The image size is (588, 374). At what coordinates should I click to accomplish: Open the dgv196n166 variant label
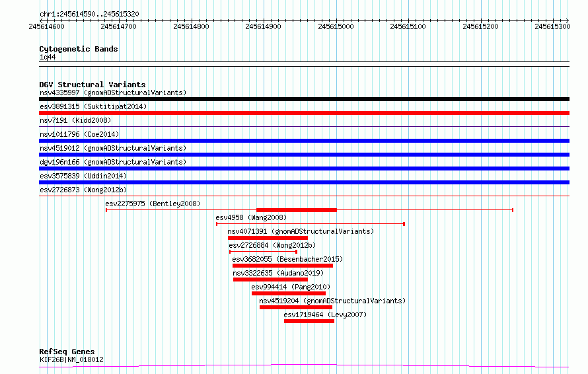pos(113,162)
